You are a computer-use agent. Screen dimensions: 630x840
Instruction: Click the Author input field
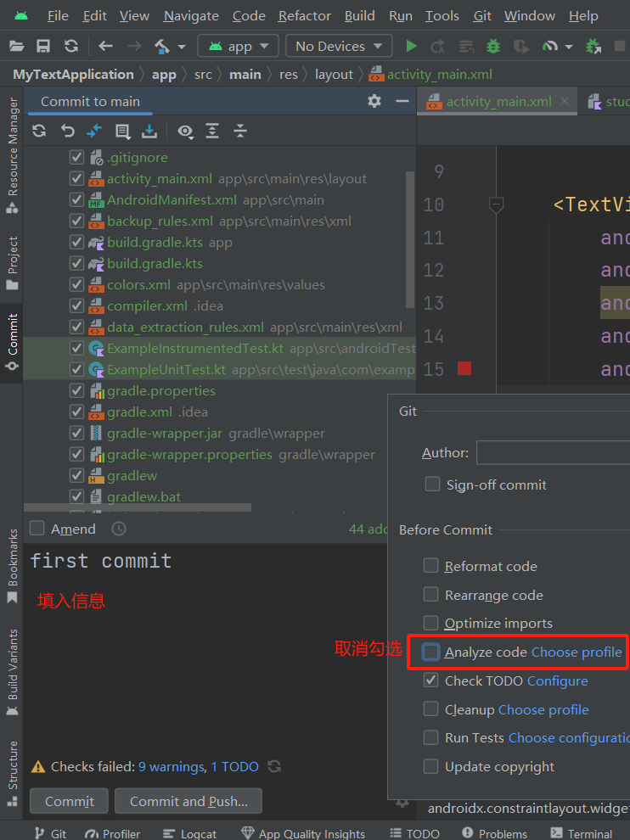(x=553, y=453)
